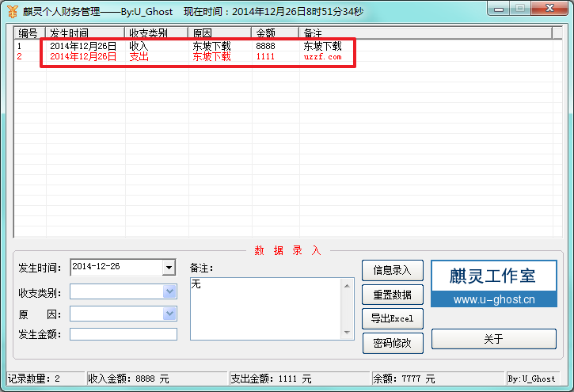Click 收入金额: 8888 元 status entry

128,379
